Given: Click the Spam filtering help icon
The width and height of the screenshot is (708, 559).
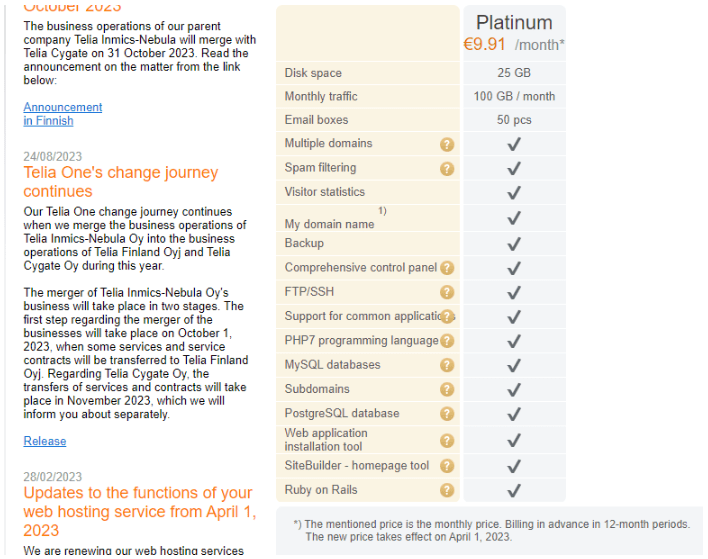Looking at the screenshot, I should [x=447, y=169].
